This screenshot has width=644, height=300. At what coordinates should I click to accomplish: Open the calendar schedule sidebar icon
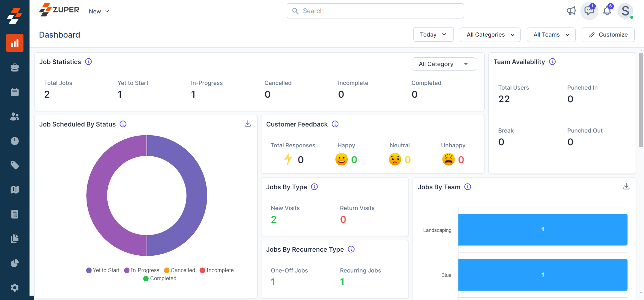click(14, 92)
